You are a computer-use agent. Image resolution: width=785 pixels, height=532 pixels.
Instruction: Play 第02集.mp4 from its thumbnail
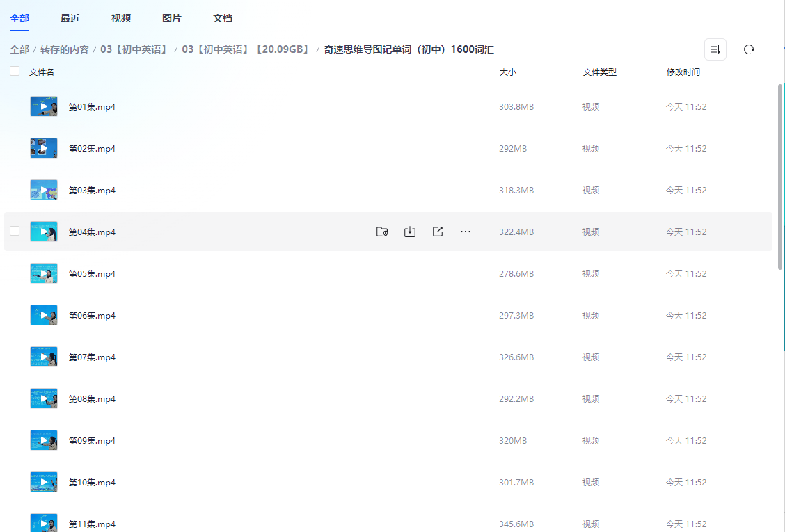44,147
